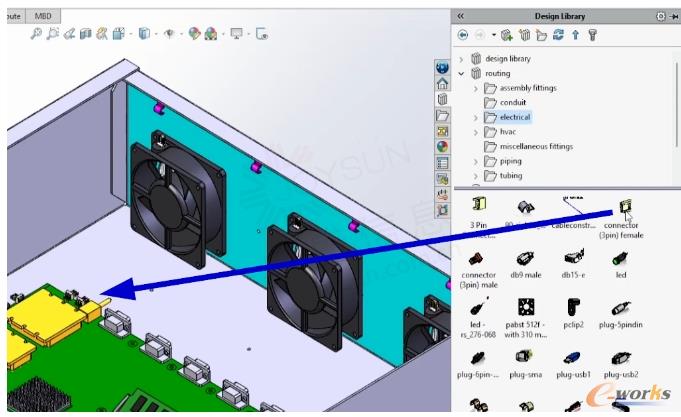Open Design Library gear settings
Screen dimensions: 681x417
[660, 16]
